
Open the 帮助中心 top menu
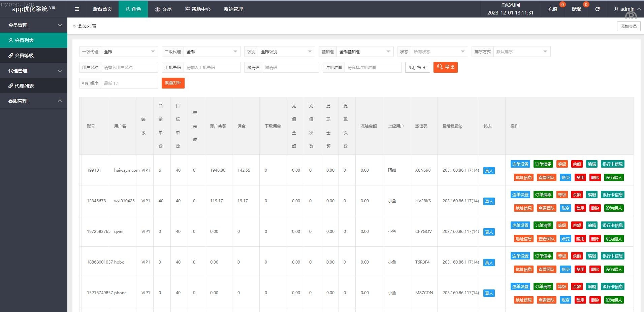pyautogui.click(x=198, y=9)
